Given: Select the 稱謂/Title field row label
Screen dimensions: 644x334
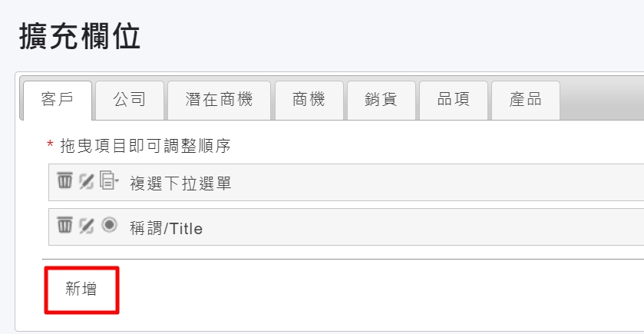Looking at the screenshot, I should (x=166, y=228).
